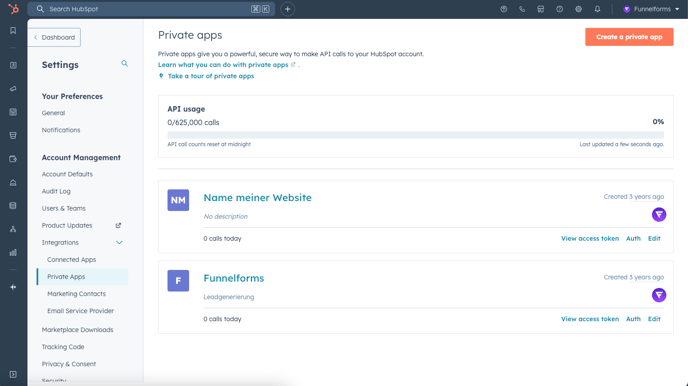
Task: Open Product Updates external link icon
Action: click(x=118, y=225)
